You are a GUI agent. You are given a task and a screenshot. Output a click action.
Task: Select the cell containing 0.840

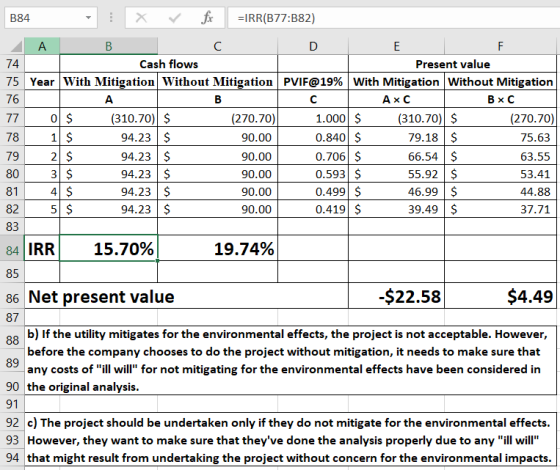313,137
